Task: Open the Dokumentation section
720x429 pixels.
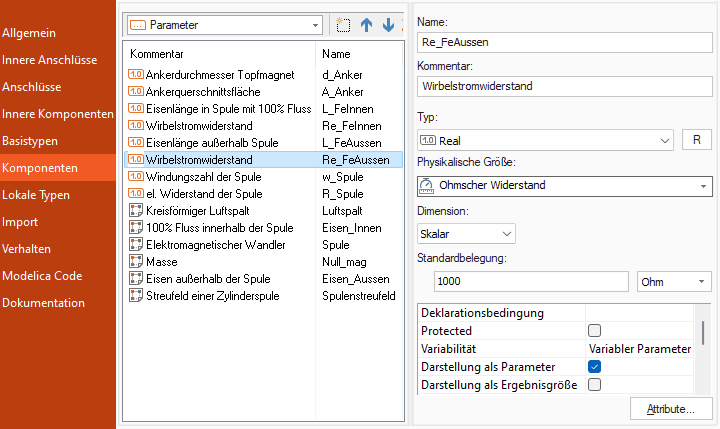Action: point(43,302)
